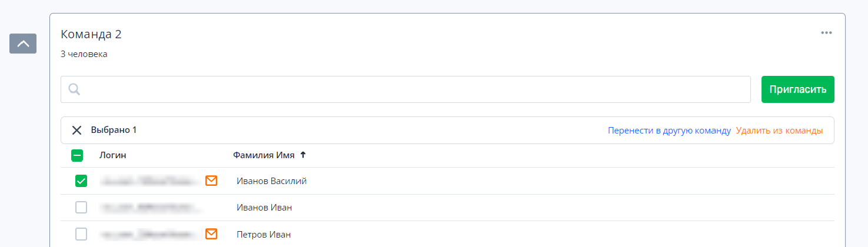Click Удалить из команды link

coord(779,131)
